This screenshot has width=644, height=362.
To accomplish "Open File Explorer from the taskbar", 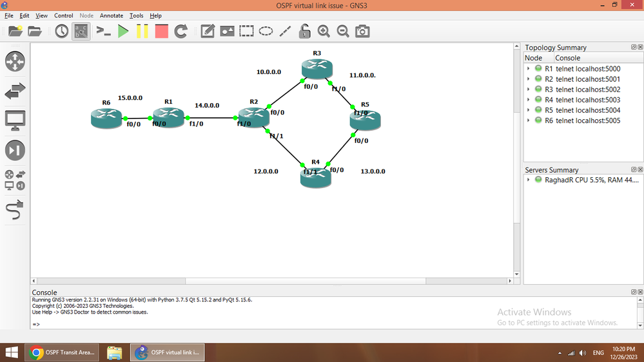I will click(115, 352).
